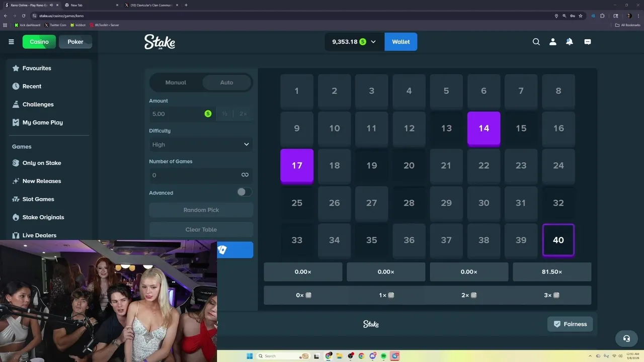This screenshot has height=362, width=644.
Task: Open the Twitter Com bookmark
Action: coord(55,25)
